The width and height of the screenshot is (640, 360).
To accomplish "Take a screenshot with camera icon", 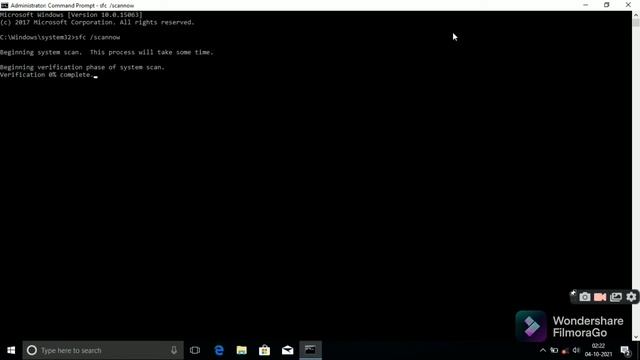I will (x=584, y=297).
